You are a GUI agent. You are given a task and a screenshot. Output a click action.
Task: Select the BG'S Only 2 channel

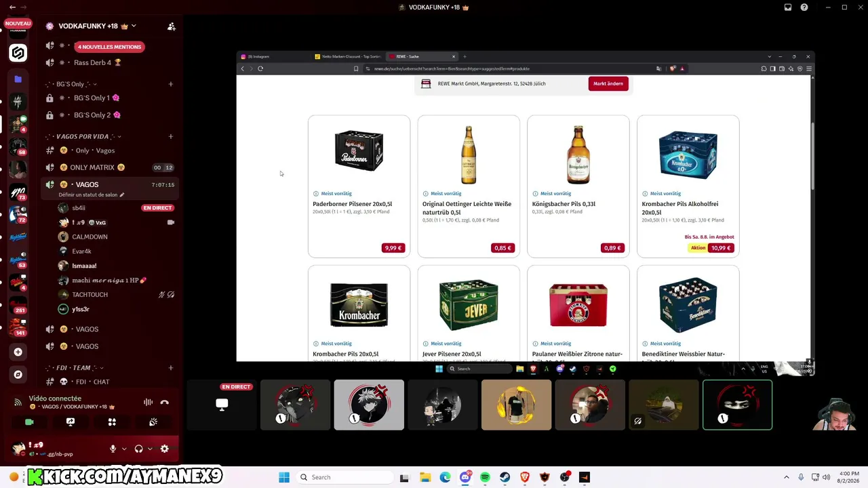(x=96, y=115)
